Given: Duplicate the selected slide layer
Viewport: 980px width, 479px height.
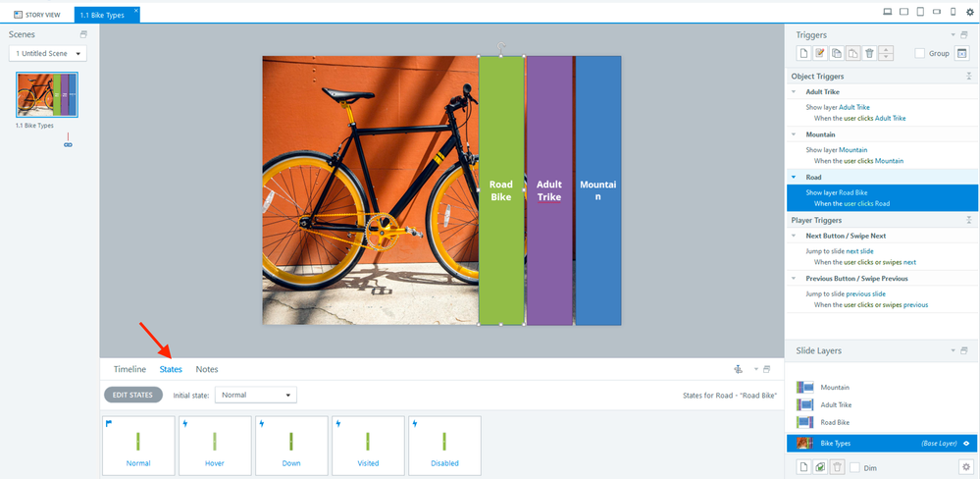Looking at the screenshot, I should click(x=821, y=466).
